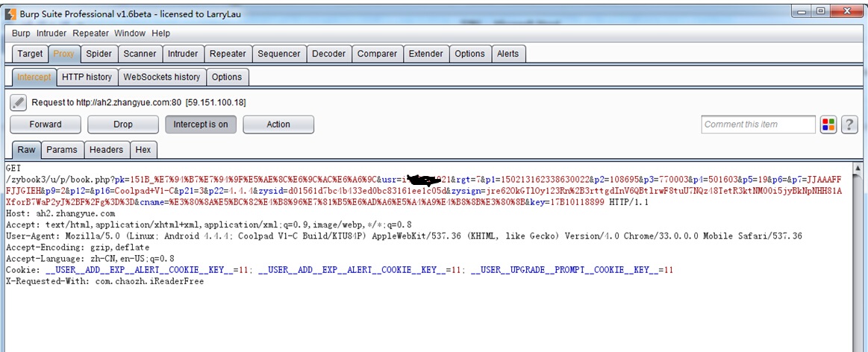Open the Window menu

[x=130, y=34]
